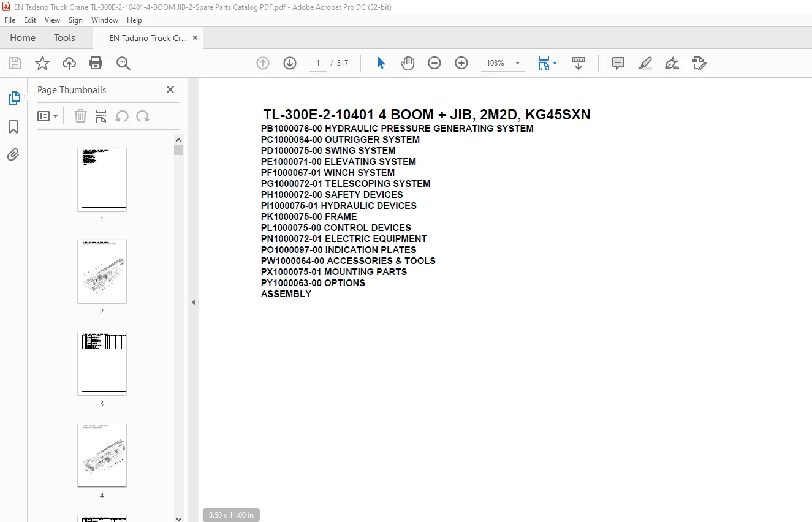Add a sticky note comment
This screenshot has width=812, height=522.
(x=618, y=63)
